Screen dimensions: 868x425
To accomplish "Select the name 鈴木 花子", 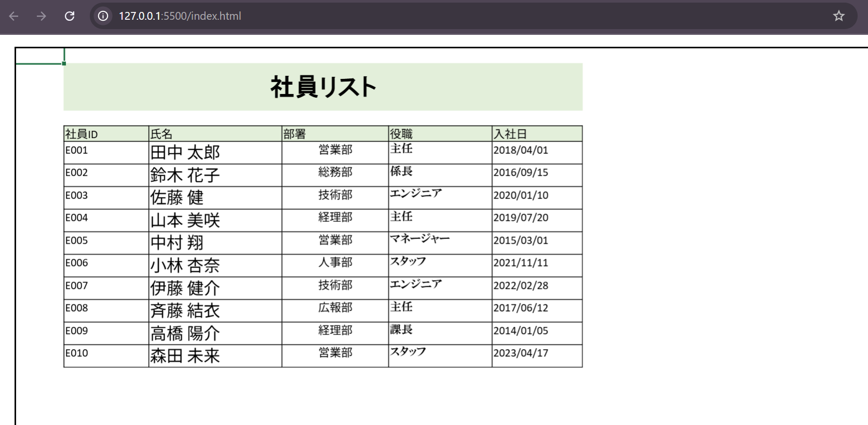I will pos(185,176).
